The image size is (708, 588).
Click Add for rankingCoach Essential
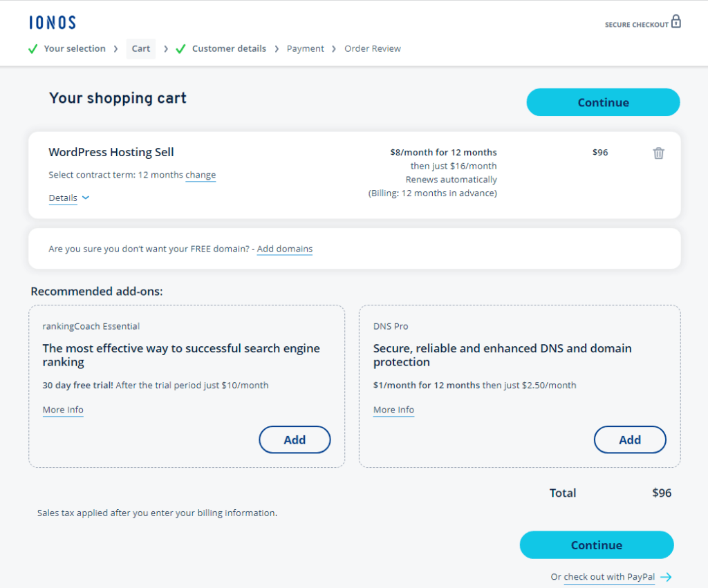pos(295,439)
